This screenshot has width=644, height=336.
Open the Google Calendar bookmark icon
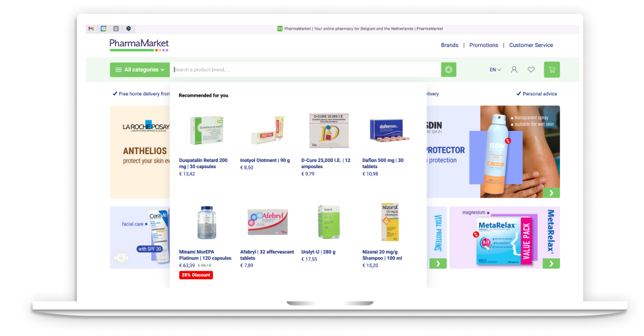pos(104,29)
